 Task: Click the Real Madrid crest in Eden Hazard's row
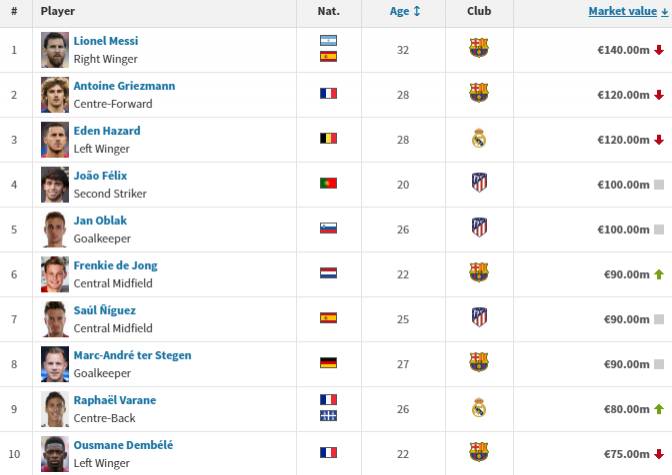tap(479, 138)
